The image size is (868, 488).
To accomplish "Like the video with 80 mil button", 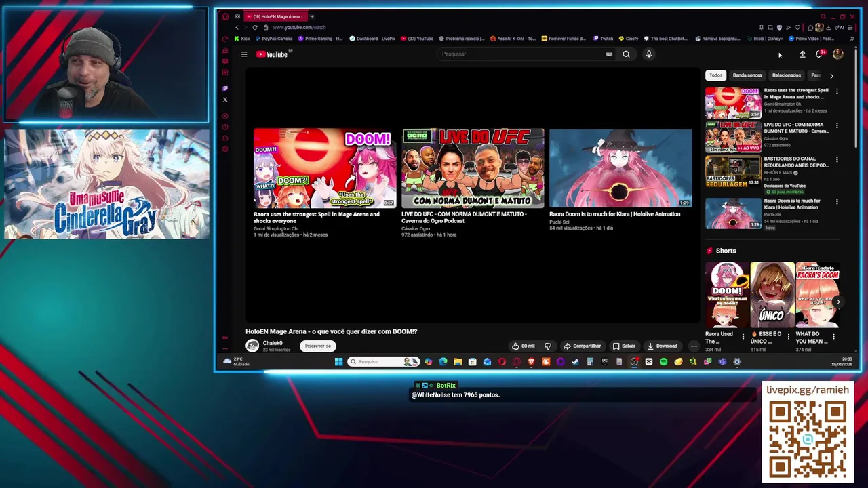I will (523, 346).
